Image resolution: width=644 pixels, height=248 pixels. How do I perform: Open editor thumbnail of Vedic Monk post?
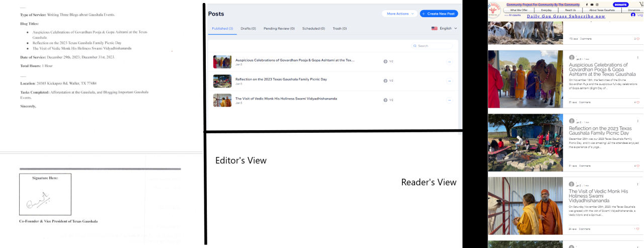point(222,100)
